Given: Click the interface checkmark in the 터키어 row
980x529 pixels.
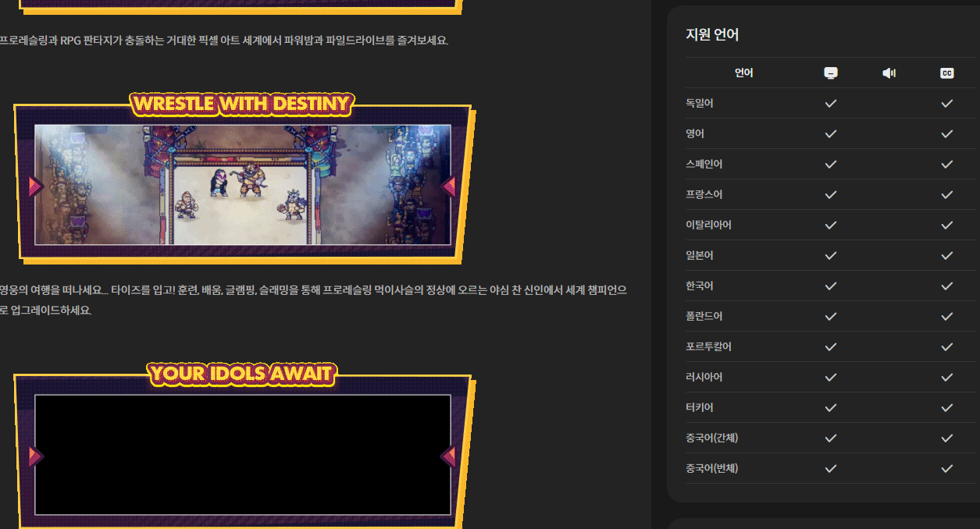Looking at the screenshot, I should [831, 407].
